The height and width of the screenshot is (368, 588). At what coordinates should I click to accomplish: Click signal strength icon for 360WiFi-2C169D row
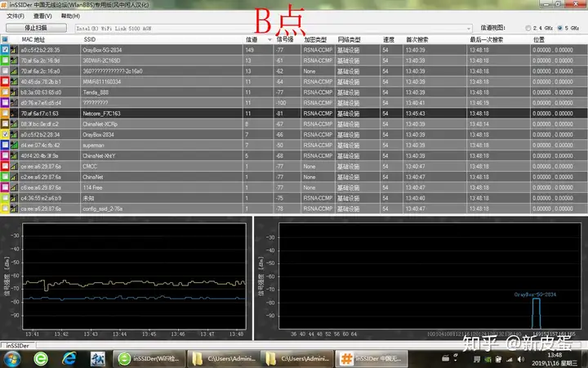point(14,60)
